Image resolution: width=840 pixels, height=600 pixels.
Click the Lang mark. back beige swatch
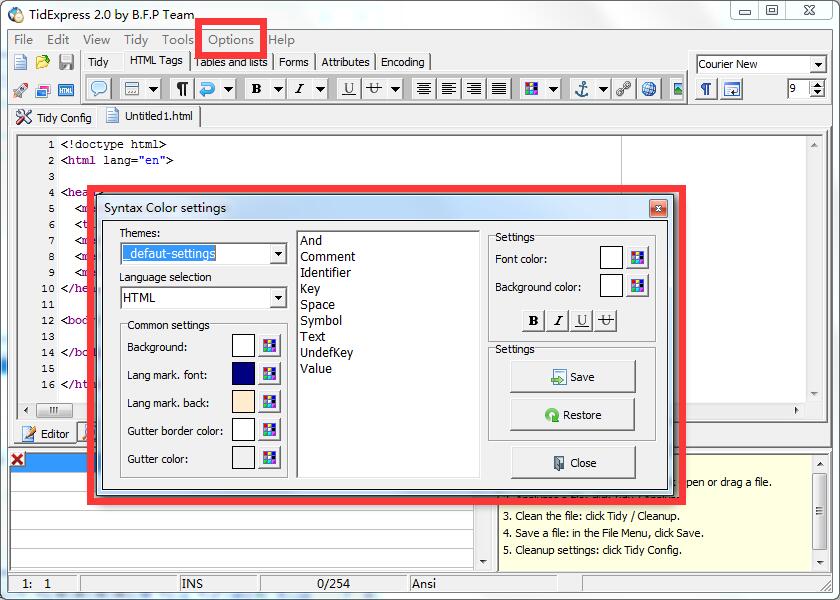pyautogui.click(x=243, y=402)
